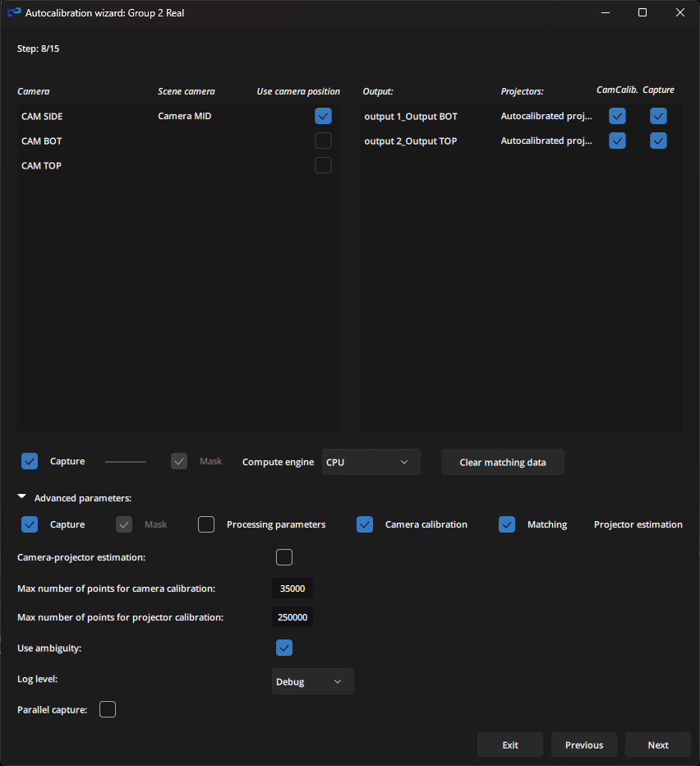Screen dimensions: 700x766
Task: Open the Log level dropdown
Action: tap(312, 681)
